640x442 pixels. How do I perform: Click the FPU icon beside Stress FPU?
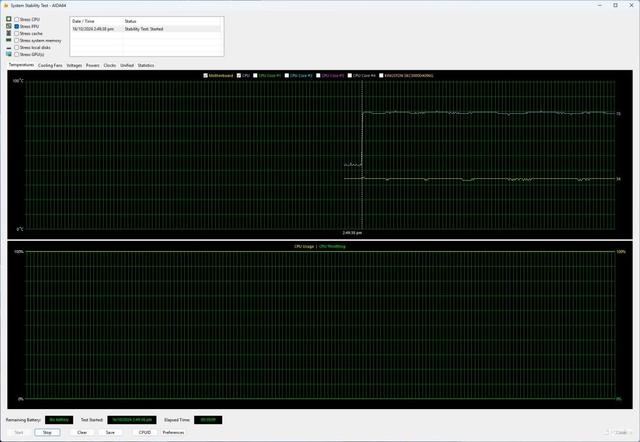9,26
